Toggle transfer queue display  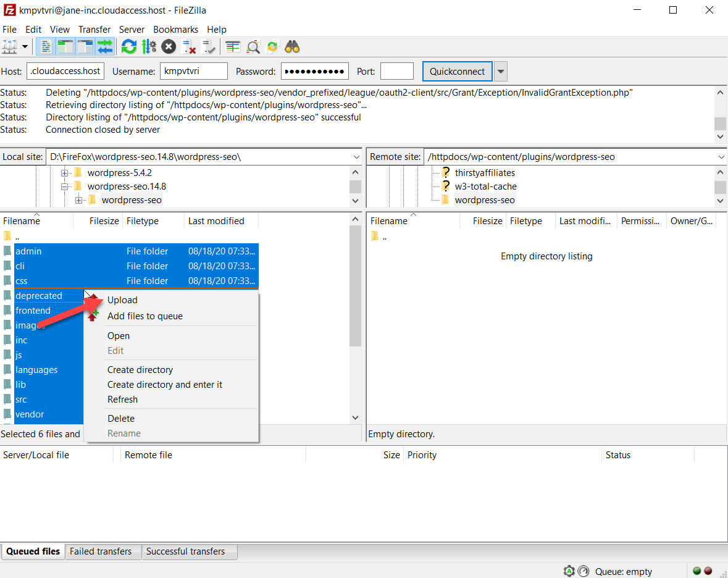[106, 47]
